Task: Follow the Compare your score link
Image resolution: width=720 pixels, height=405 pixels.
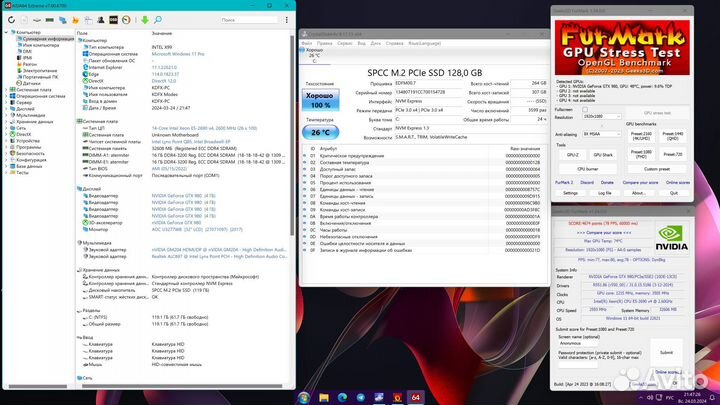Action: [640, 183]
